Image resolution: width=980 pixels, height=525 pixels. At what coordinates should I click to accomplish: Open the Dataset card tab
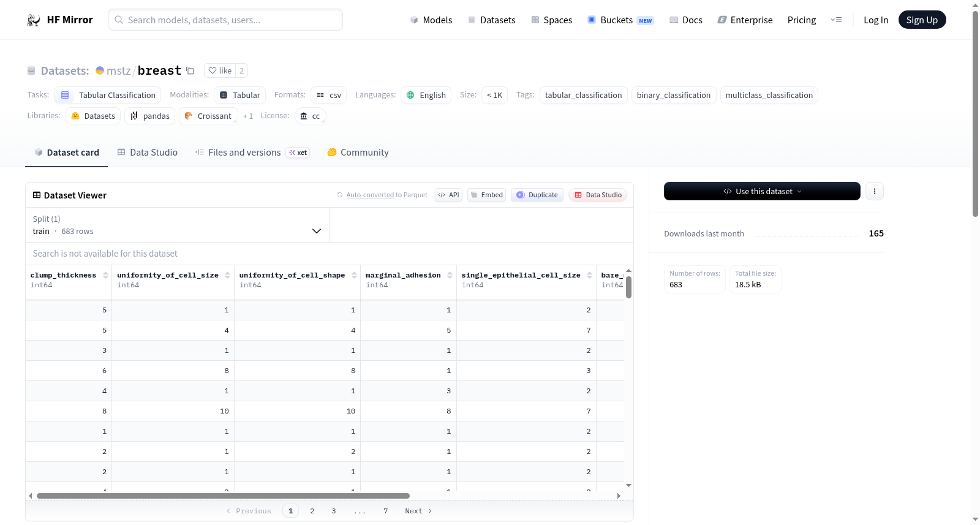tap(67, 153)
